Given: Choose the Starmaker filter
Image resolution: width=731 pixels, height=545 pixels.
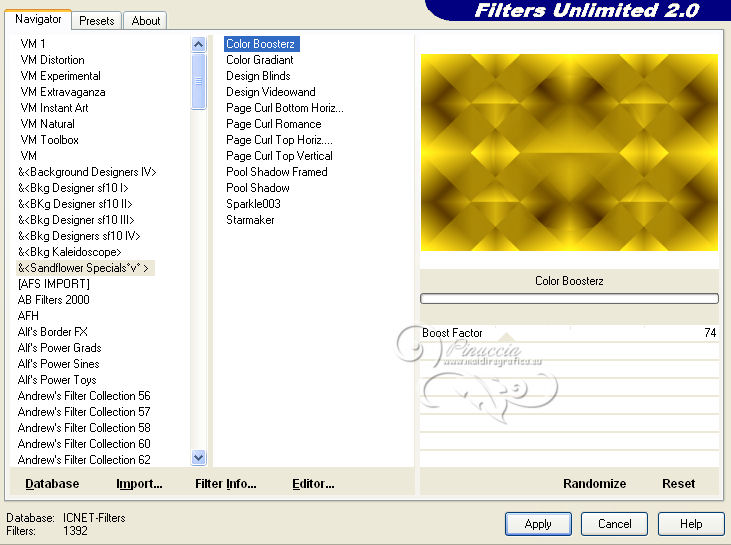Looking at the screenshot, I should [250, 220].
